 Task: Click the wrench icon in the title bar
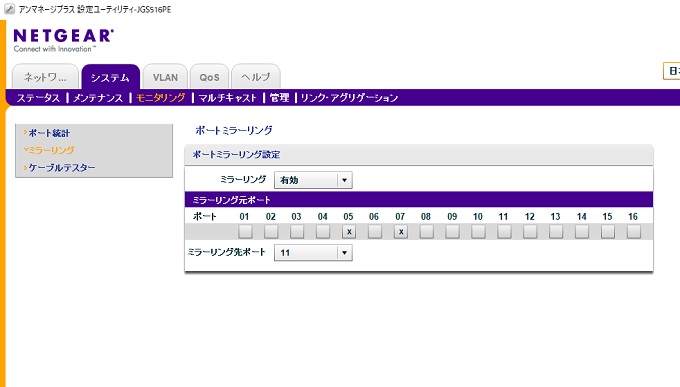(x=9, y=9)
